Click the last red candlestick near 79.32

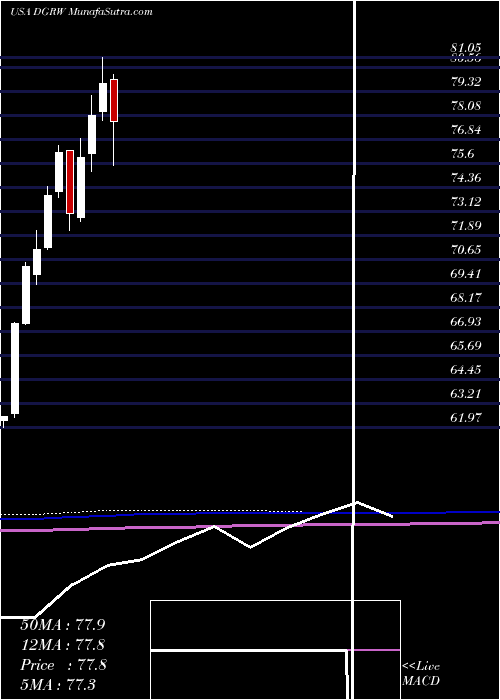pyautogui.click(x=114, y=100)
